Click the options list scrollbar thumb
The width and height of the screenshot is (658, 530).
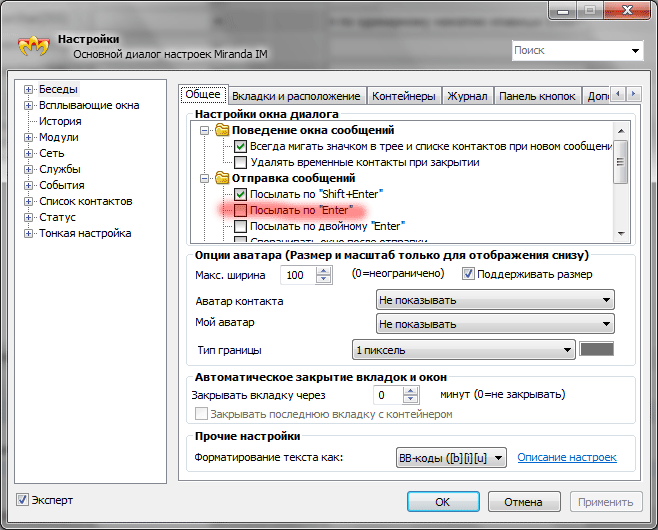[x=621, y=162]
